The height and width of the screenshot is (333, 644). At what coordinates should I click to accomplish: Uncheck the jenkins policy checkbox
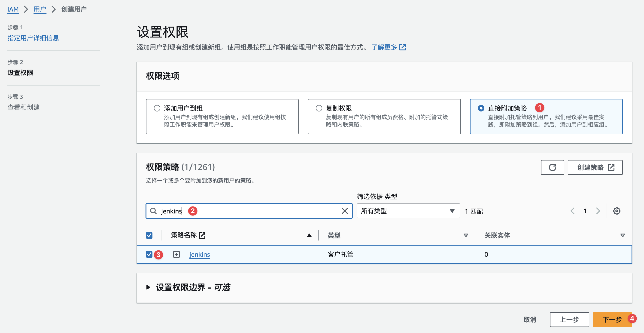click(x=149, y=254)
